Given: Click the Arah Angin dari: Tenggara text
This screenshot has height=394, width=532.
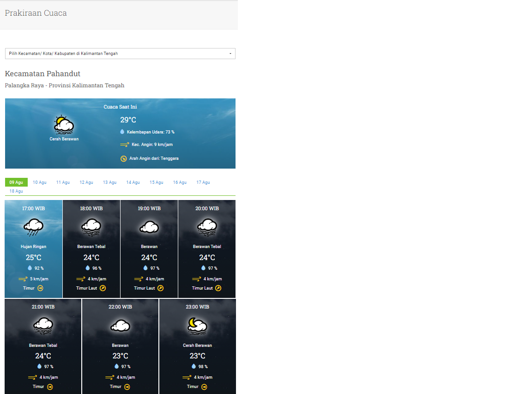Looking at the screenshot, I should coord(154,158).
